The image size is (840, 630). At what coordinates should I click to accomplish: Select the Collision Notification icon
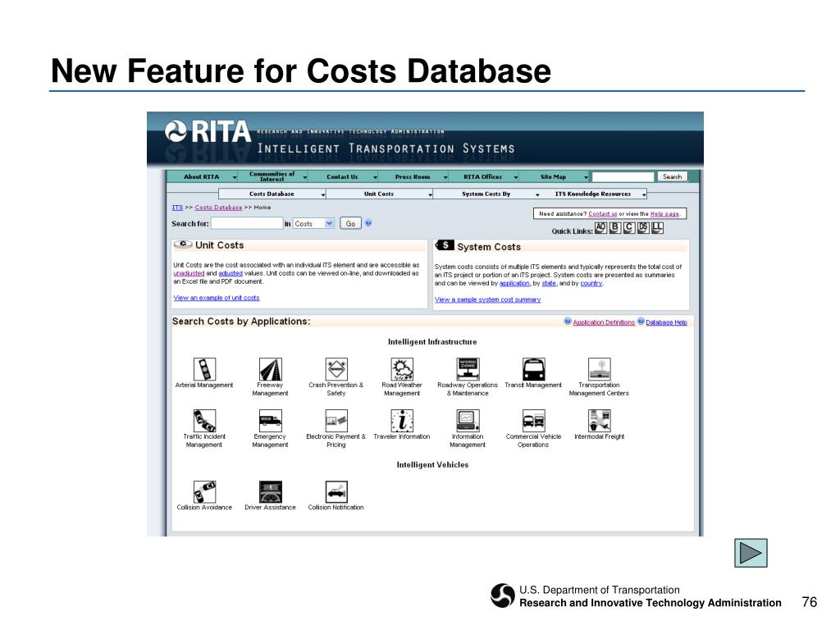(336, 492)
